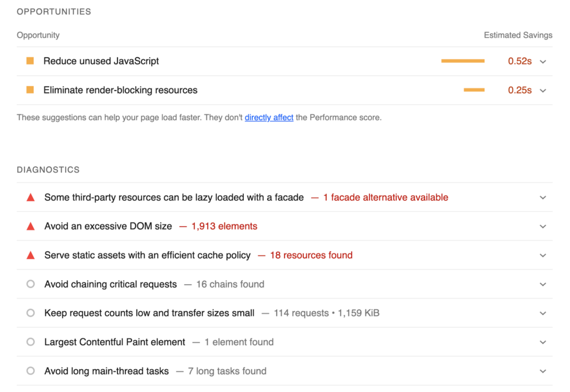The image size is (570, 392).
Task: Select the warning triangle for the cache policy diagnostic
Action: point(31,255)
